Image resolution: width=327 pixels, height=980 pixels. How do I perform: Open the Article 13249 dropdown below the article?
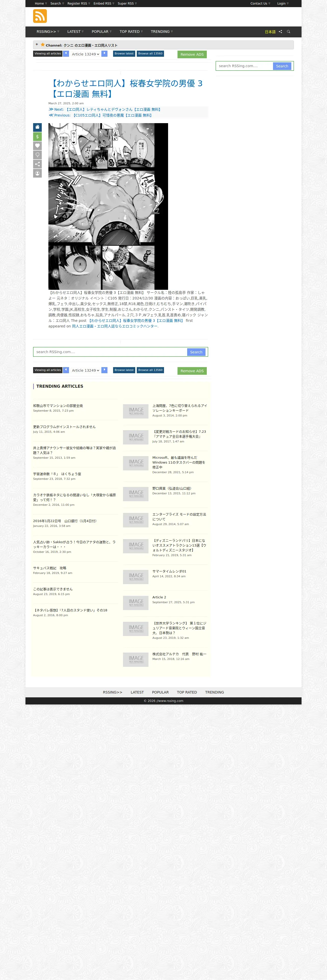point(85,370)
